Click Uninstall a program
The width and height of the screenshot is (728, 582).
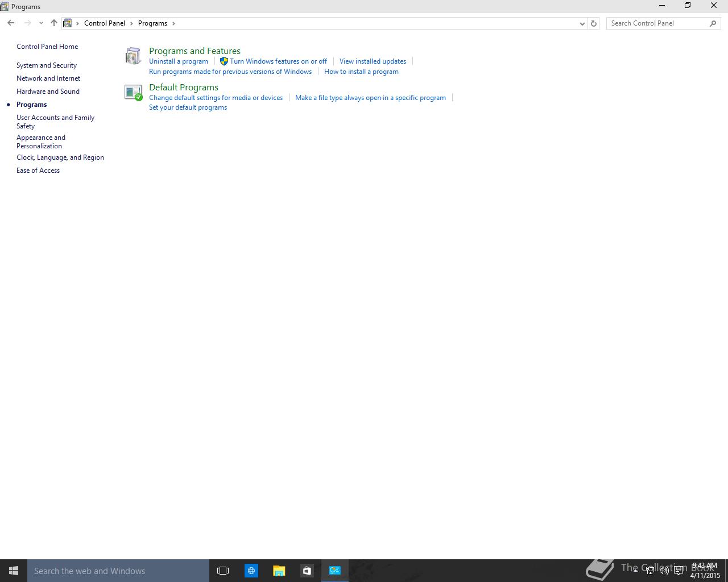click(x=179, y=61)
